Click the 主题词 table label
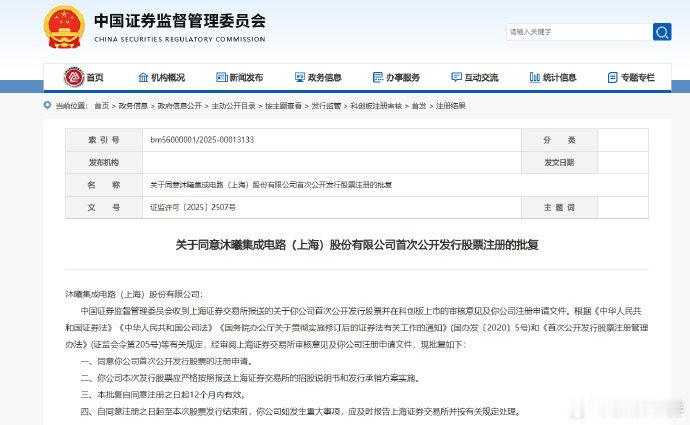The width and height of the screenshot is (690, 425). pyautogui.click(x=559, y=207)
